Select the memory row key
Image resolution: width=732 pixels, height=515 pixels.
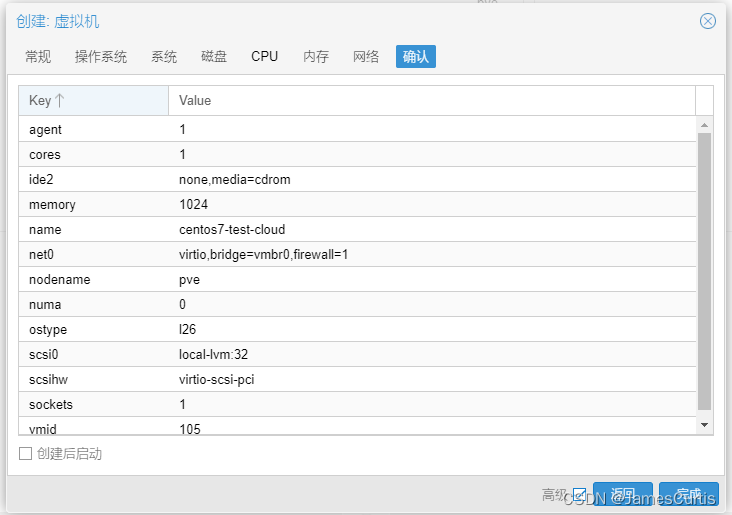(52, 205)
